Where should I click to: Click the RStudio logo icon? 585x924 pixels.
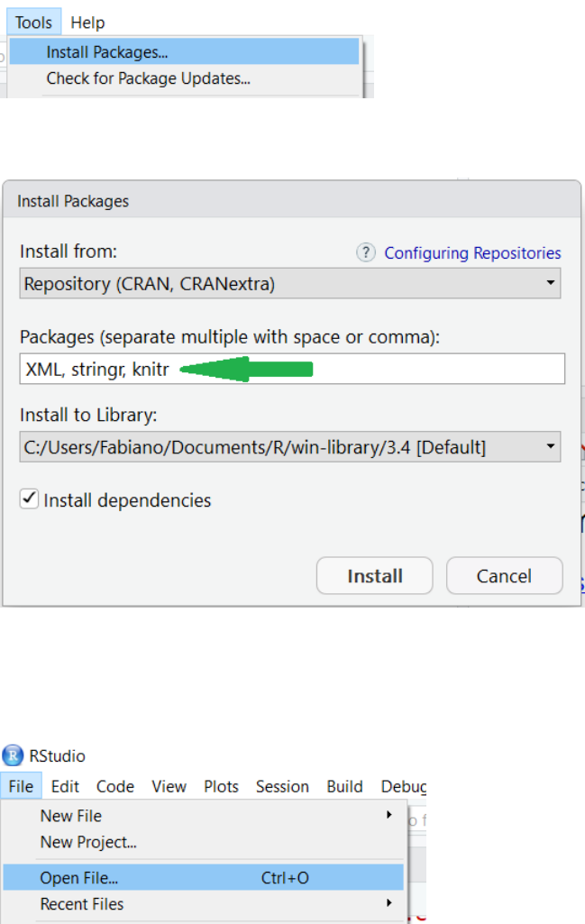13,755
